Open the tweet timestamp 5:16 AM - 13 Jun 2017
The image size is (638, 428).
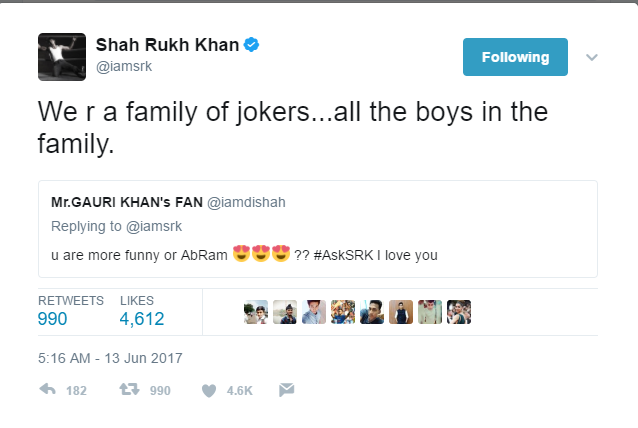tap(110, 357)
